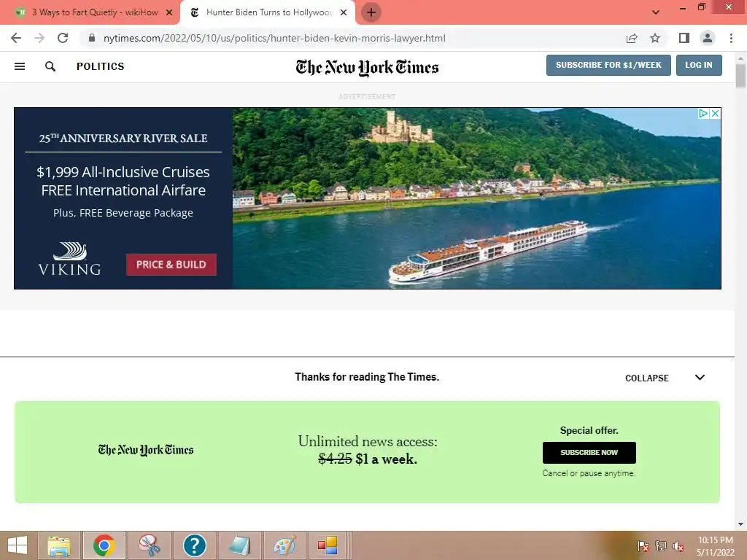Click the browser forward arrow

point(39,38)
